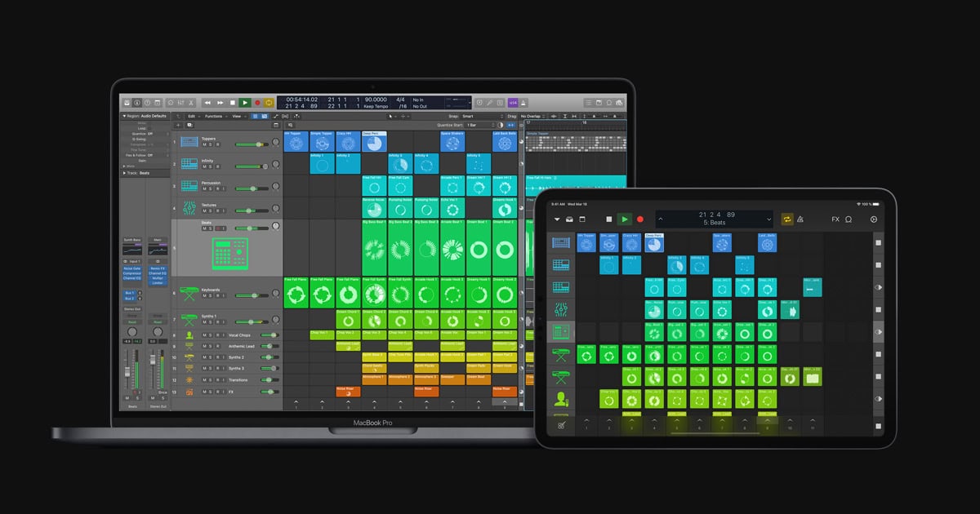Tap Record on the iPad transport
This screenshot has height=514, width=980.
pyautogui.click(x=639, y=219)
